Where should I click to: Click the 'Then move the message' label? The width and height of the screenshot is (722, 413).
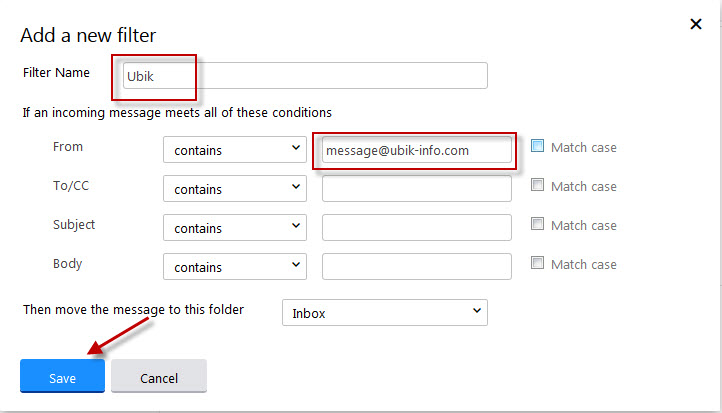coord(133,310)
